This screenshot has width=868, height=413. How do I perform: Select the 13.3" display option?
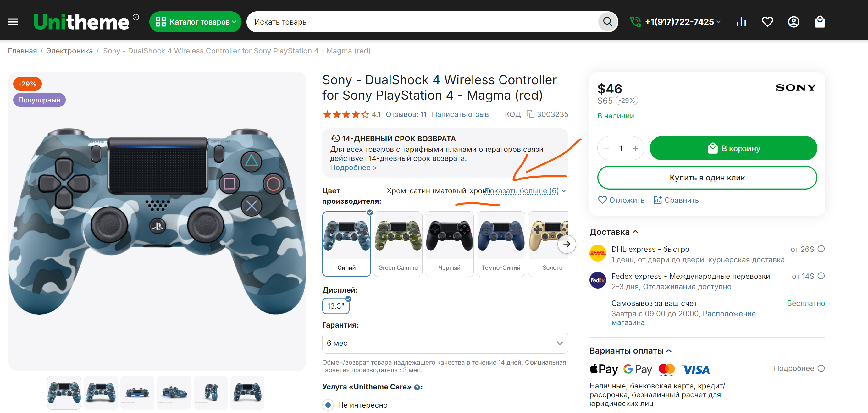[336, 306]
